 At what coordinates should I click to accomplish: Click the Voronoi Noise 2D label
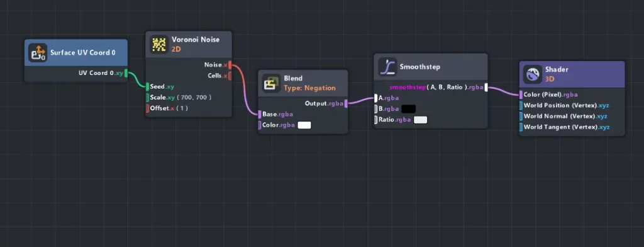[177, 49]
